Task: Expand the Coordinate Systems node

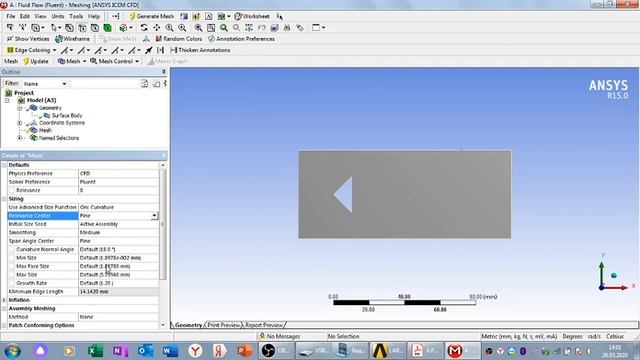Action: (x=19, y=123)
